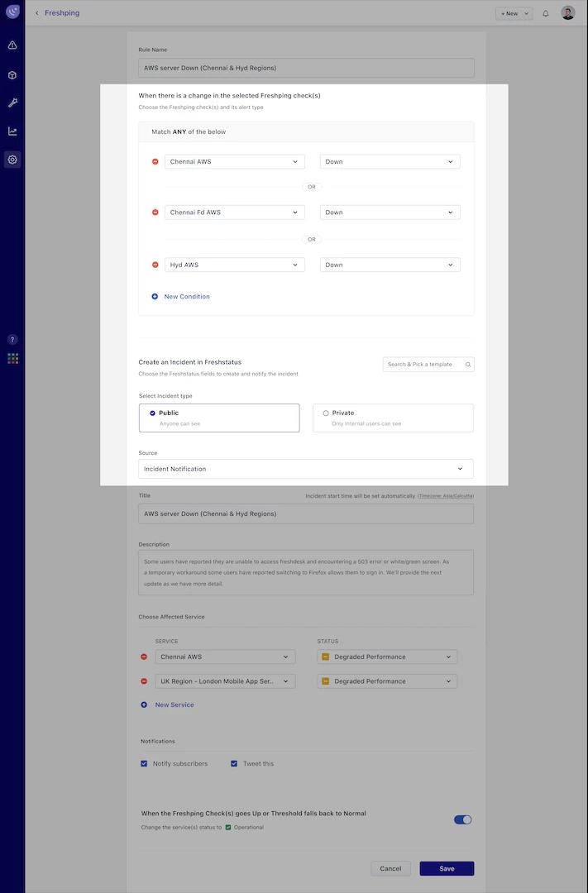
Task: Open the Chennai AWS service dropdown
Action: point(225,657)
